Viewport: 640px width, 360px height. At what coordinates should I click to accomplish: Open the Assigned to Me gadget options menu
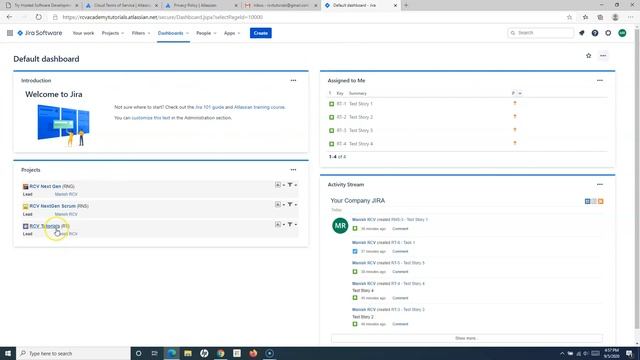pos(600,80)
